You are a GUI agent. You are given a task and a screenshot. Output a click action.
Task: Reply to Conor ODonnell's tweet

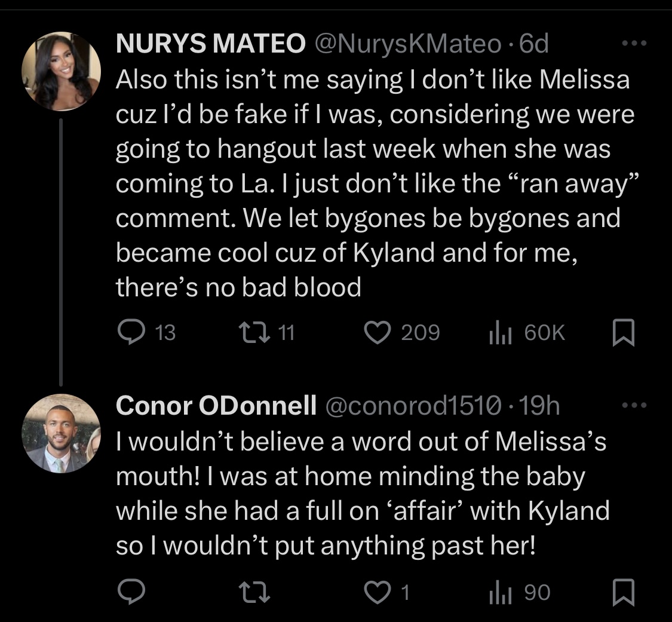pos(131,592)
